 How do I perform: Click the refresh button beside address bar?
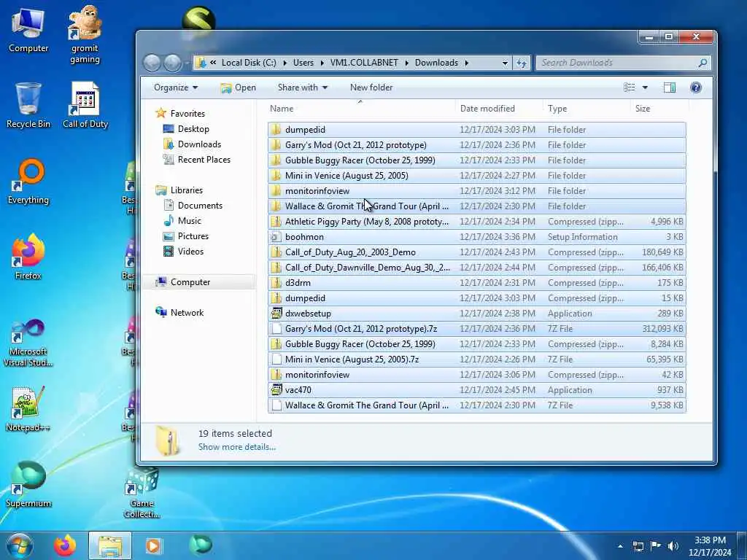tap(522, 63)
